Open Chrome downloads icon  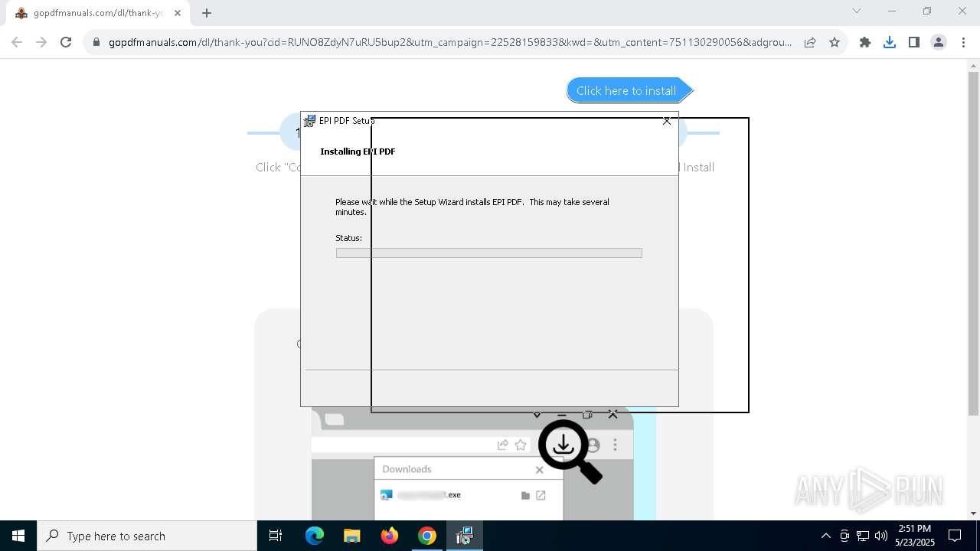pyautogui.click(x=890, y=42)
